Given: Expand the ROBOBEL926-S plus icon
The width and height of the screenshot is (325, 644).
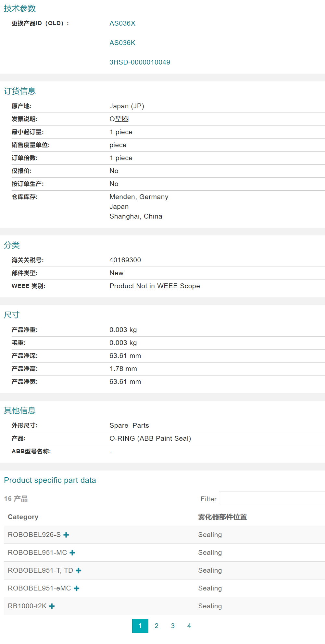Looking at the screenshot, I should [66, 535].
